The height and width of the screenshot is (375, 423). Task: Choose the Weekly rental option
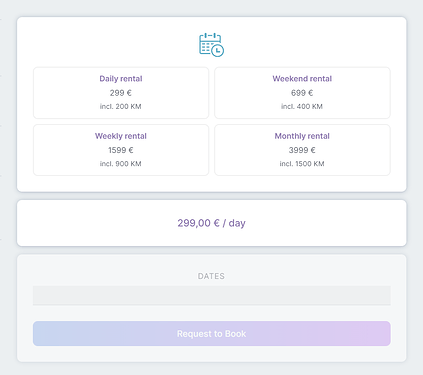[121, 150]
